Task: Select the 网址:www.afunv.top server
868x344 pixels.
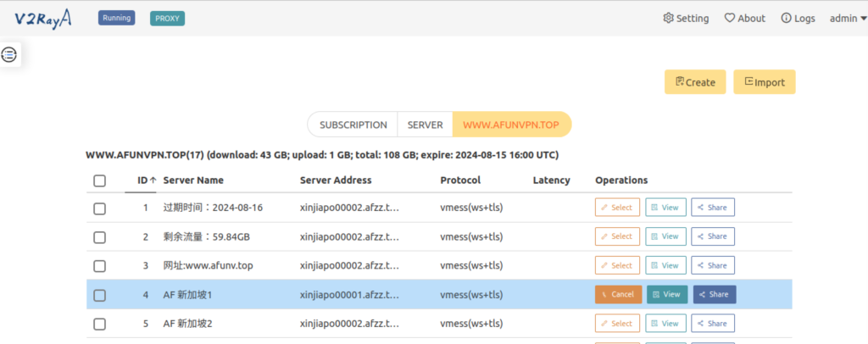Action: [617, 265]
